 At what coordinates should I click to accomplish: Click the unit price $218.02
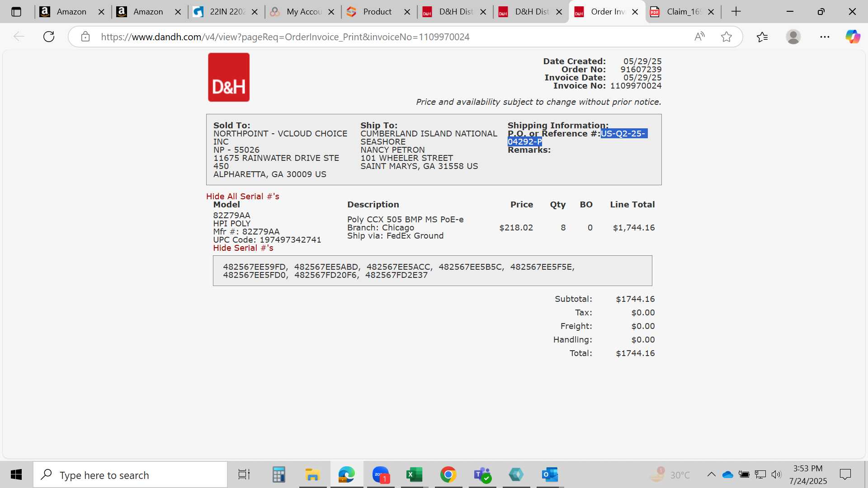(516, 228)
